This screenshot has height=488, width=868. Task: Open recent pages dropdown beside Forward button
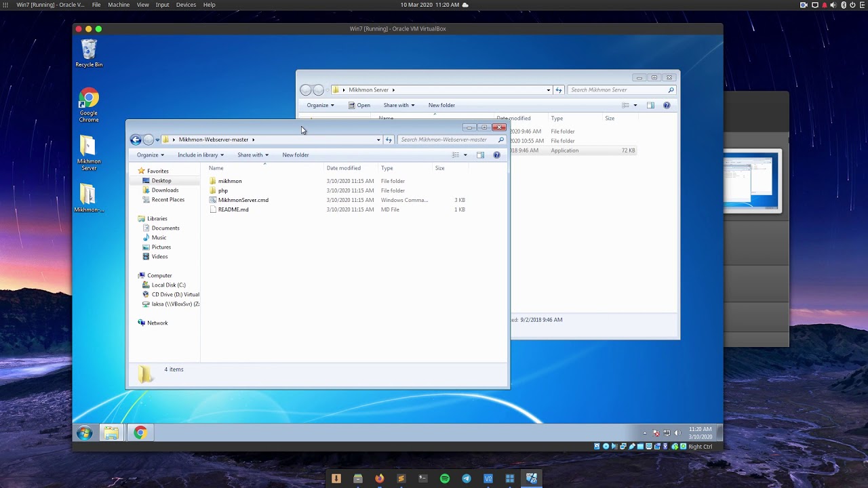[x=157, y=140]
